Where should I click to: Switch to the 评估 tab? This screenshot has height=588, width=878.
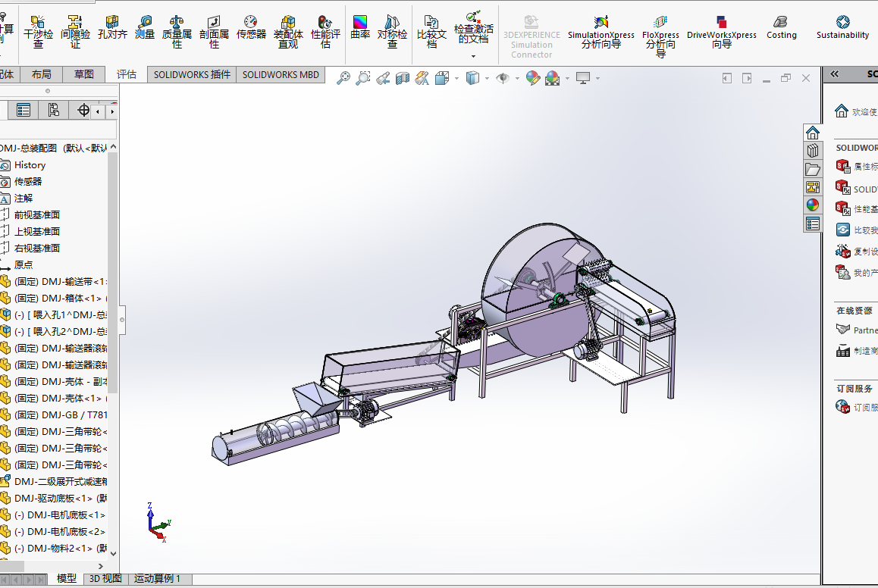pyautogui.click(x=127, y=74)
